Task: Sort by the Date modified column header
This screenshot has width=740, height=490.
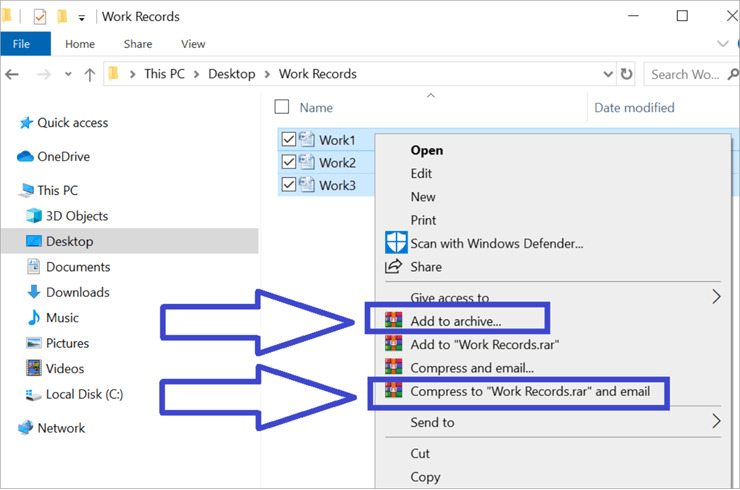Action: [x=634, y=107]
